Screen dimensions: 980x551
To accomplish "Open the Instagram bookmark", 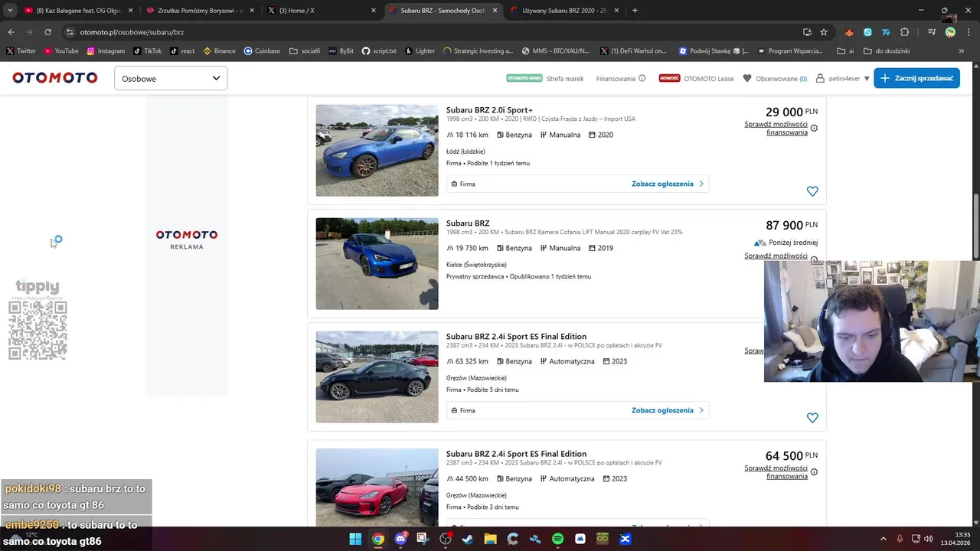I will [106, 51].
